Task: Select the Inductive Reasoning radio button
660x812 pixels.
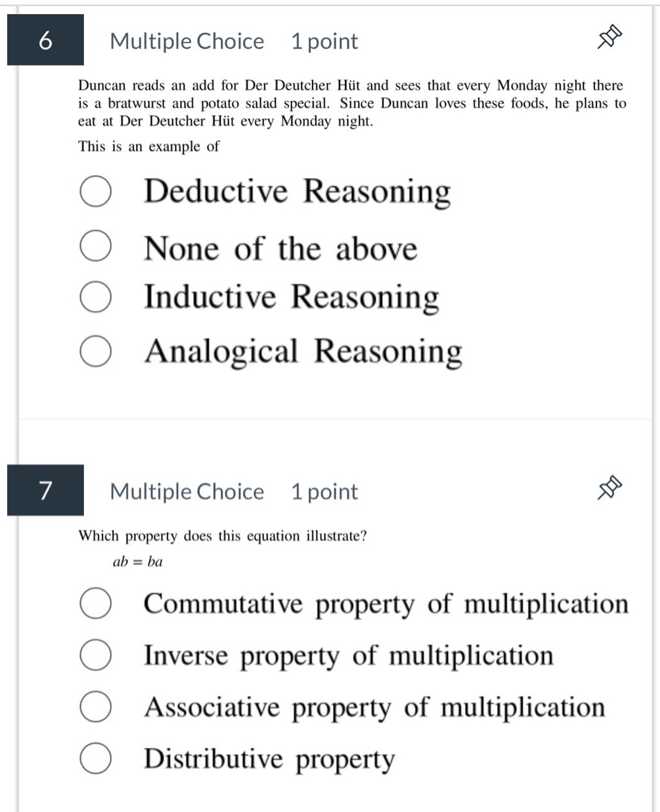Action: 96,297
